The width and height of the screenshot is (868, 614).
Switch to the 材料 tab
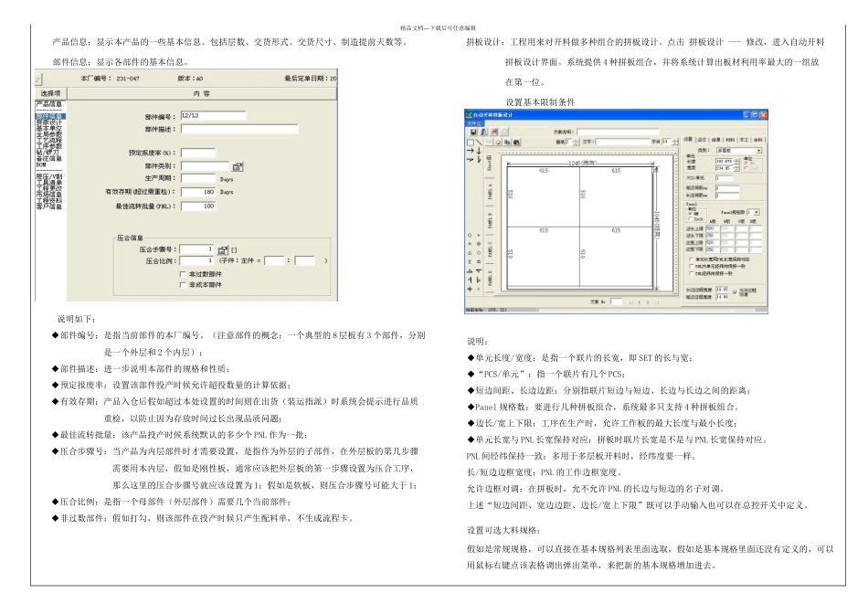pyautogui.click(x=731, y=140)
